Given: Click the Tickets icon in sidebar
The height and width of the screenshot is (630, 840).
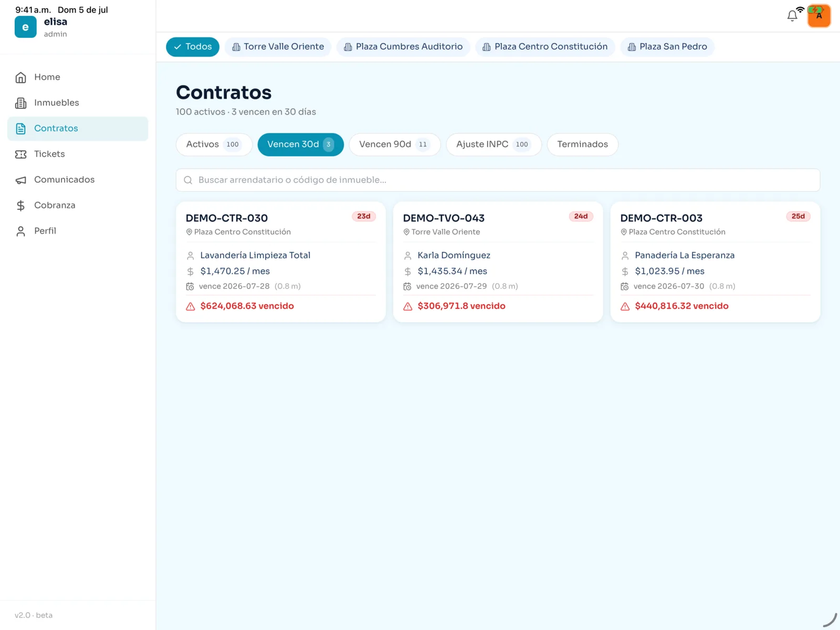Looking at the screenshot, I should coord(21,154).
